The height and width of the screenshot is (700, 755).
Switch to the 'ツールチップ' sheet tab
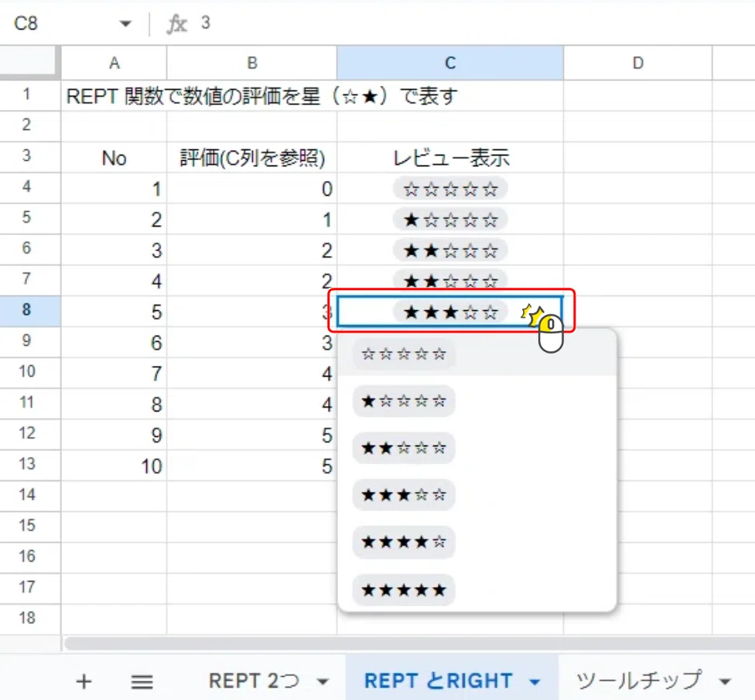(638, 681)
